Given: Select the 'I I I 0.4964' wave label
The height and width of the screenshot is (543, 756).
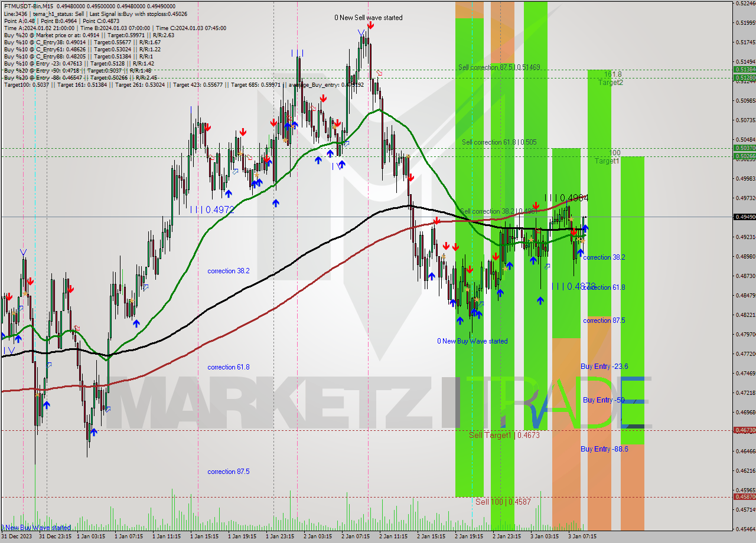Looking at the screenshot, I should (x=566, y=198).
